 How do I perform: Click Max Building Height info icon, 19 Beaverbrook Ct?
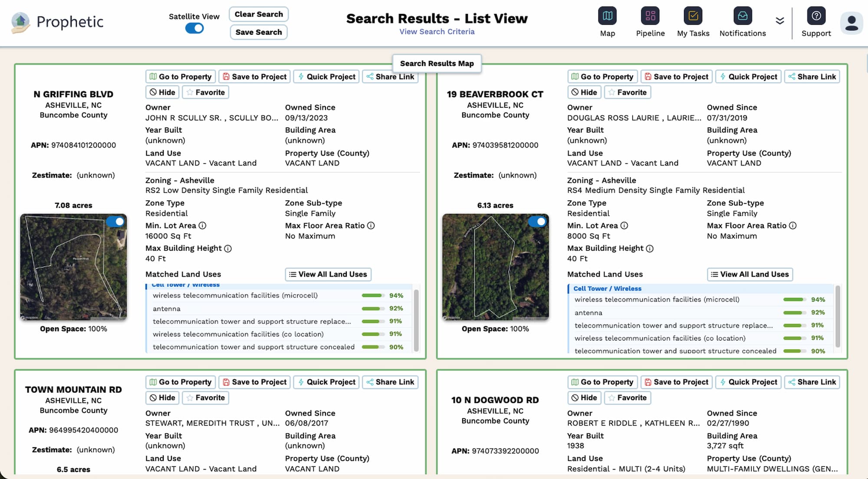point(650,248)
